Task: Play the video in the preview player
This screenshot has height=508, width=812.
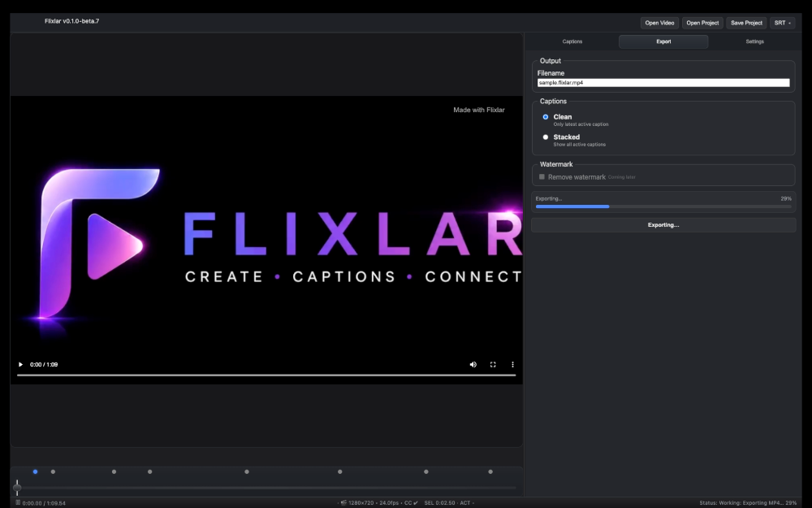Action: coord(21,364)
